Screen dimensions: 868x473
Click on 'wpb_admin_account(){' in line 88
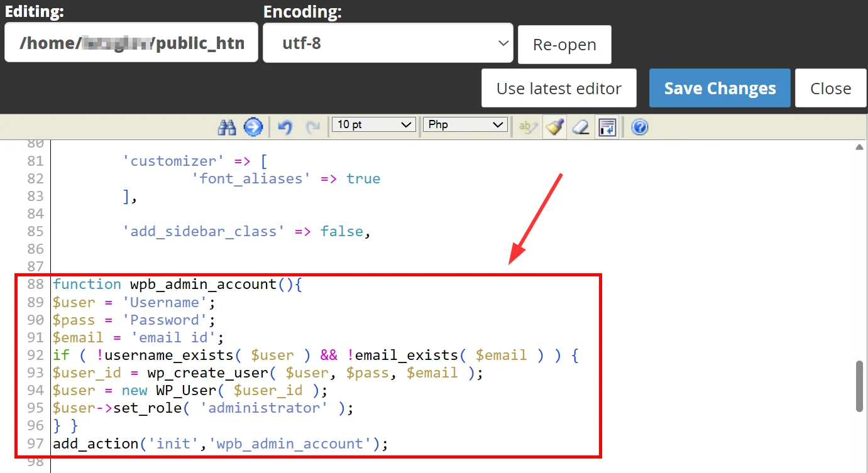(216, 285)
